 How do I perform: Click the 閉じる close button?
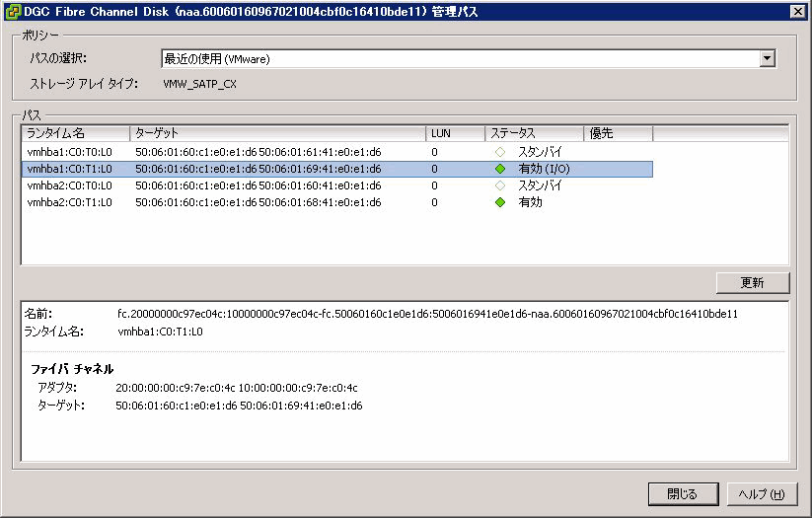tap(683, 494)
